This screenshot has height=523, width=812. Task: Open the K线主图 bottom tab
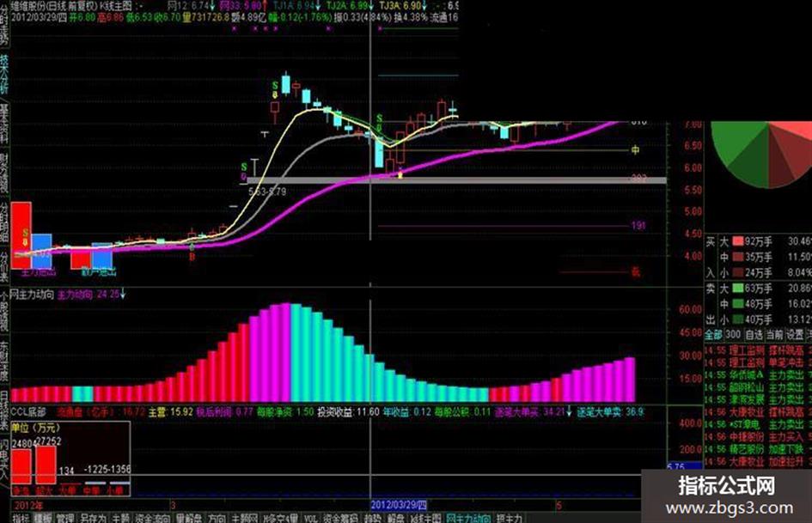(424, 518)
